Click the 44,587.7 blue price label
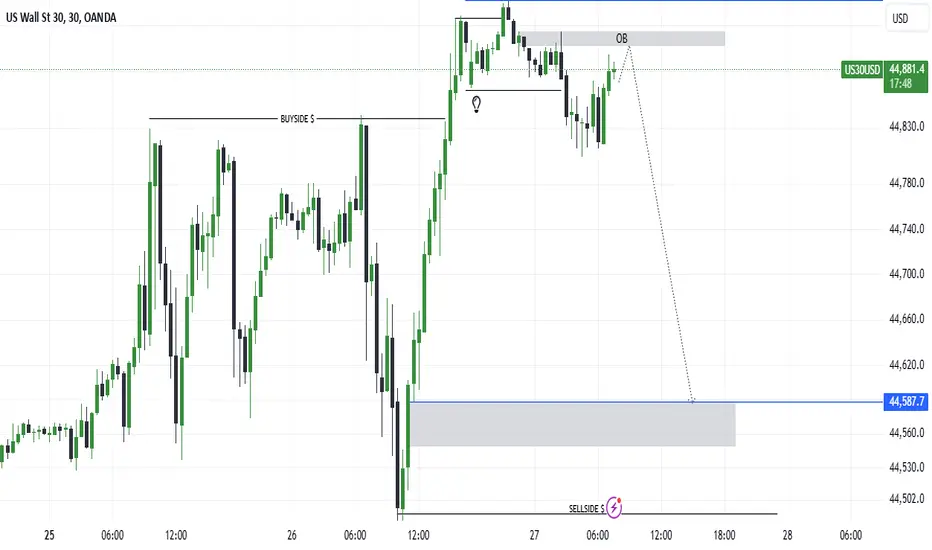Image resolution: width=932 pixels, height=550 pixels. tap(905, 402)
